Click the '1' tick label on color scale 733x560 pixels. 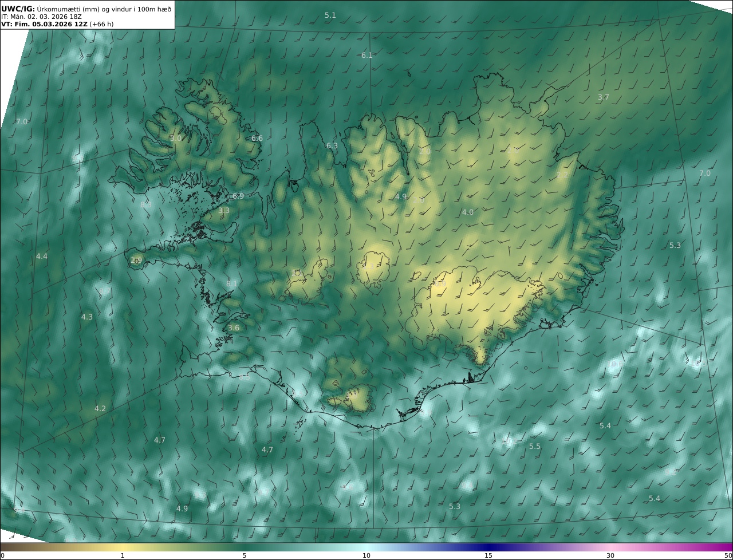click(122, 555)
